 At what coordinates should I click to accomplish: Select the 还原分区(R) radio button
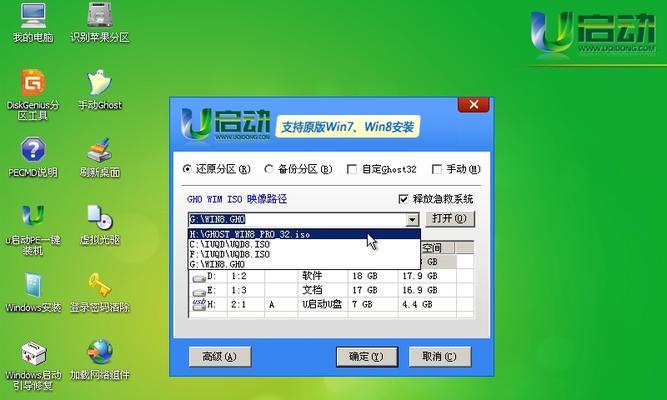click(x=187, y=169)
